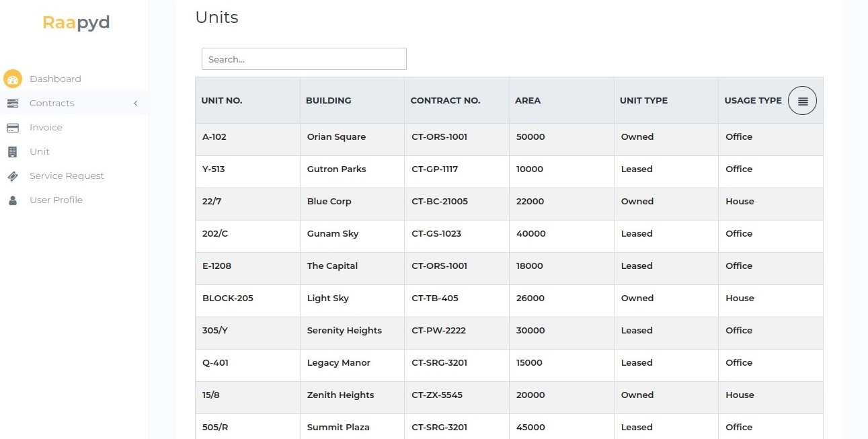Click the Dashboard icon in the sidebar
This screenshot has height=439, width=868.
click(12, 79)
